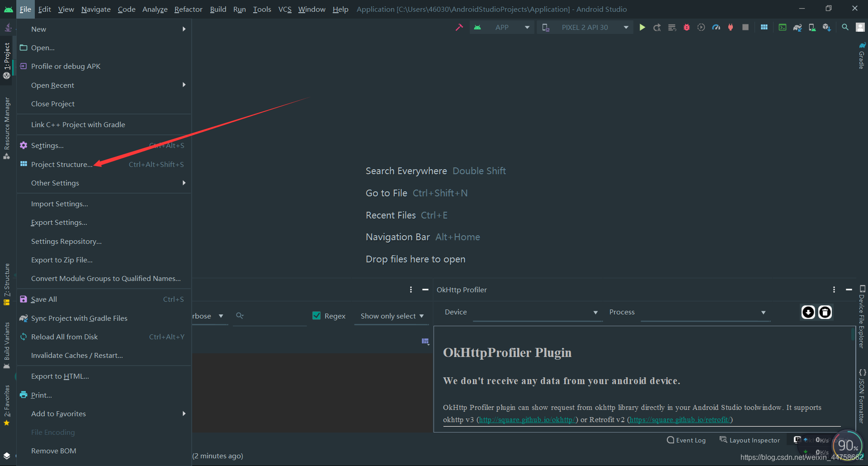The width and height of the screenshot is (868, 466).
Task: Expand the Other Settings submenu
Action: pyautogui.click(x=104, y=183)
